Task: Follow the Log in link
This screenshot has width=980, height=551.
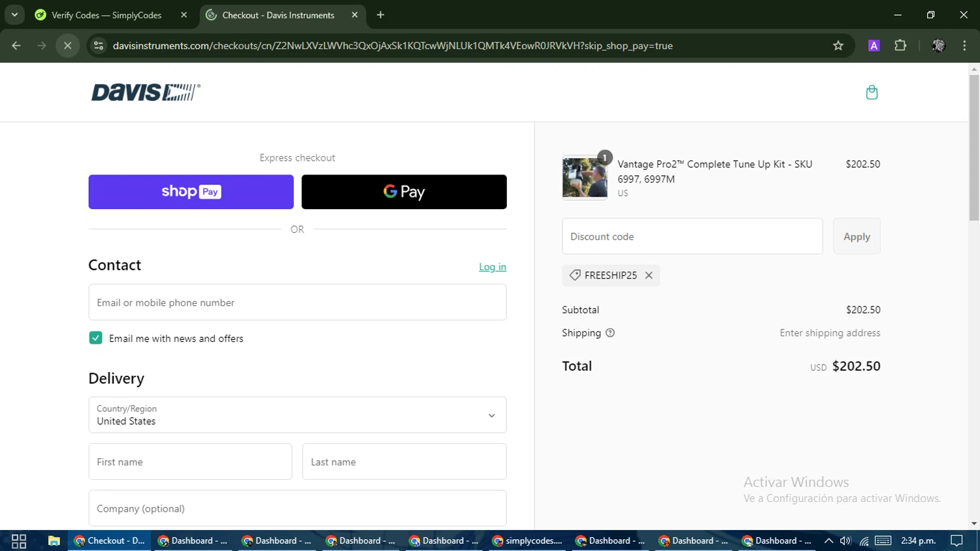Action: coord(493,267)
